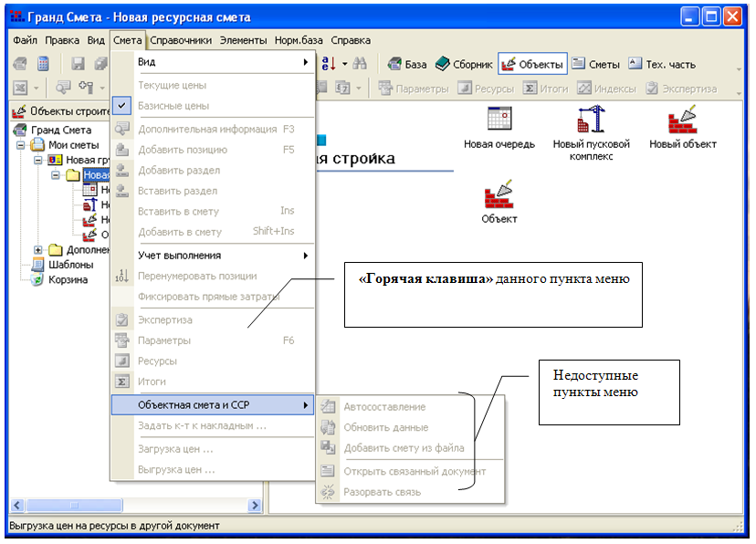Open the Норм.база menu
The image size is (756, 544).
coord(299,40)
